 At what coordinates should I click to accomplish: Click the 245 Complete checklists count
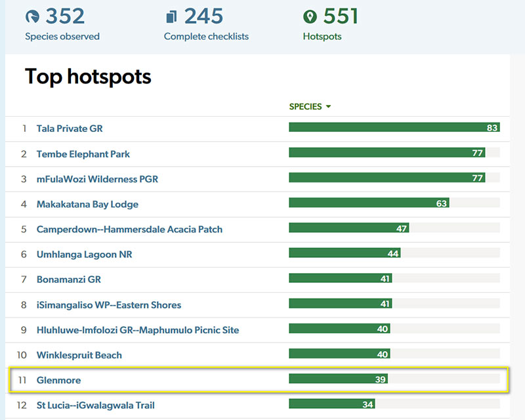[203, 16]
